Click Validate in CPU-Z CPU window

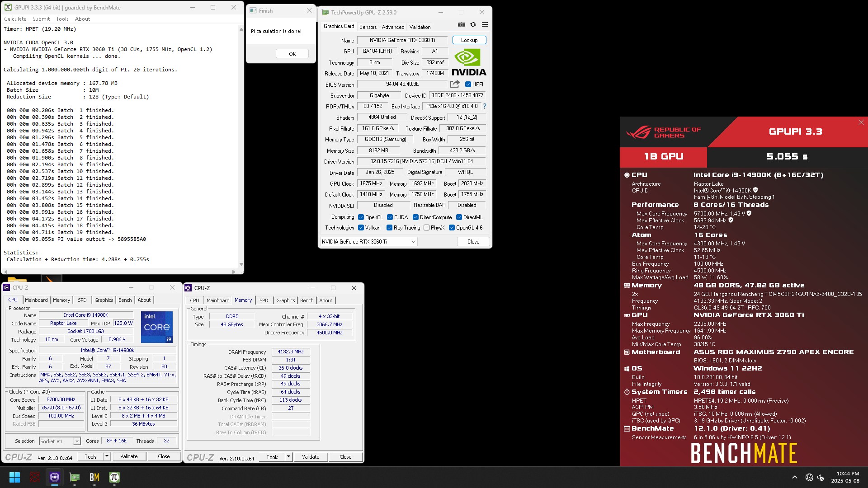coord(129,457)
